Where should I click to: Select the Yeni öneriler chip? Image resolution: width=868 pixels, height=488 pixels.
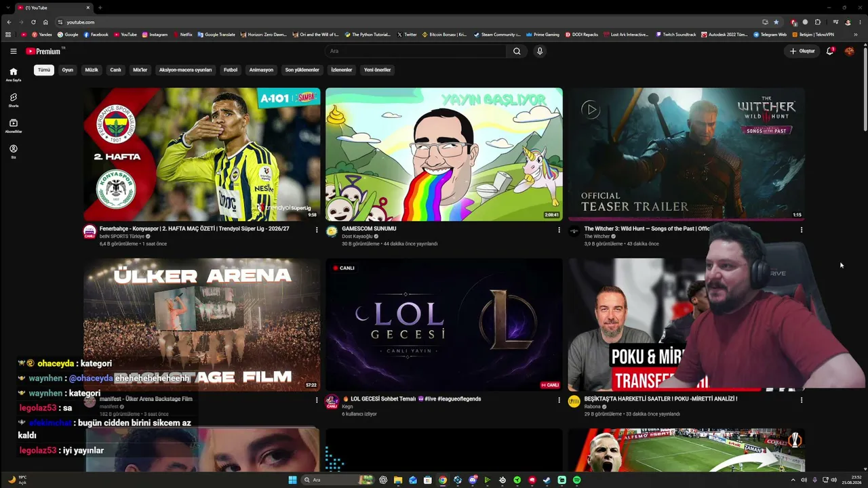tap(377, 70)
